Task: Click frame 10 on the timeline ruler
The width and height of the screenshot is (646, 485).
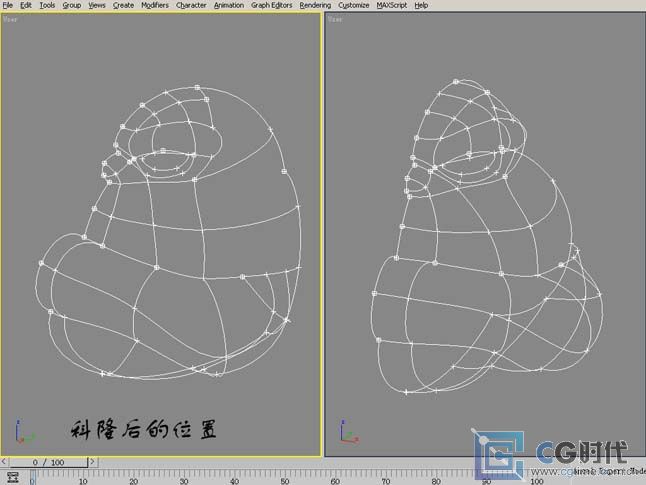Action: pos(83,481)
